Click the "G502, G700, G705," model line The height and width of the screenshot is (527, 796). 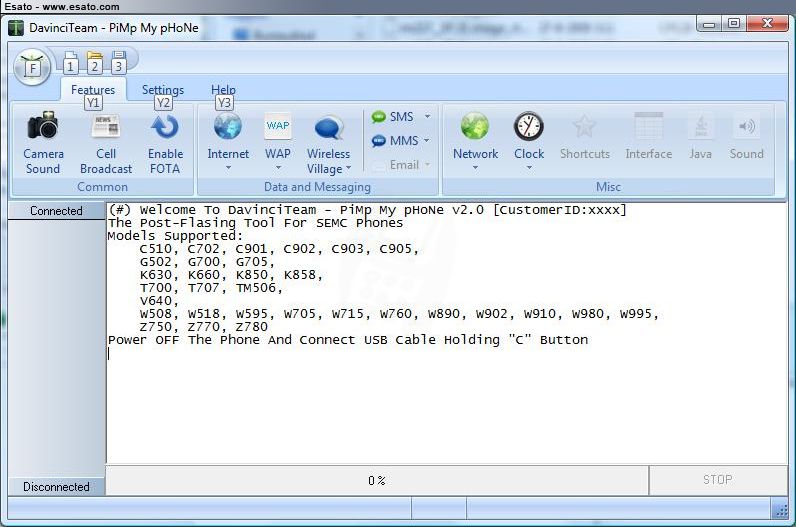207,262
